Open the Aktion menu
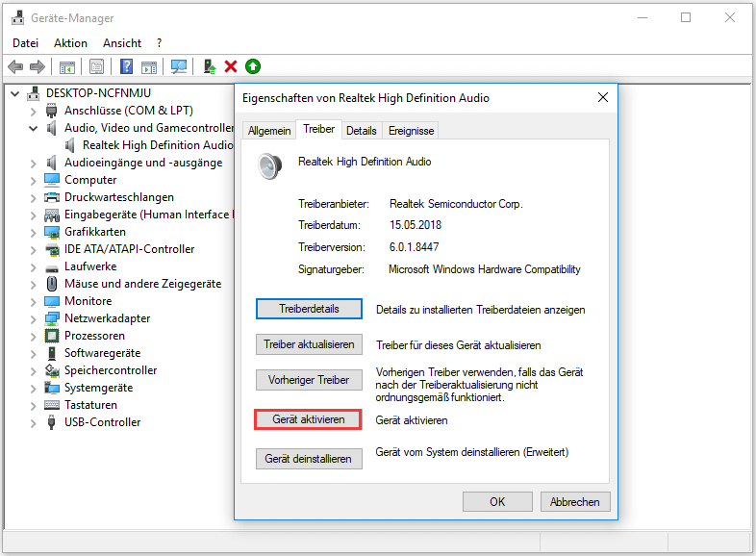The image size is (756, 556). pyautogui.click(x=70, y=43)
